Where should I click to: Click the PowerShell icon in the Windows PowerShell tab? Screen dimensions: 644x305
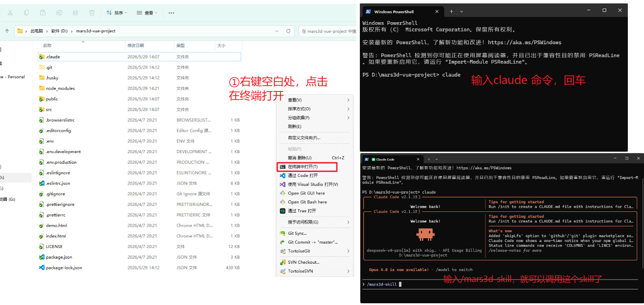click(368, 11)
